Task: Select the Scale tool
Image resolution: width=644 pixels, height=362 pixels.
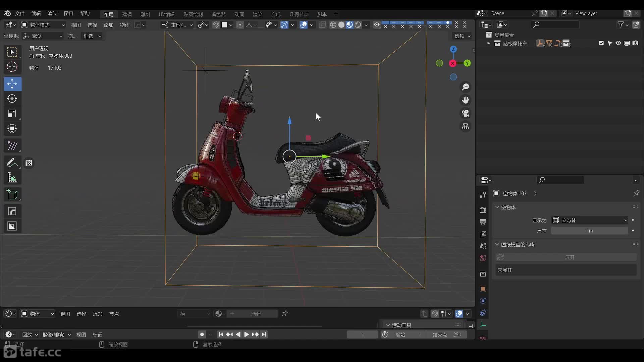Action: tap(12, 114)
